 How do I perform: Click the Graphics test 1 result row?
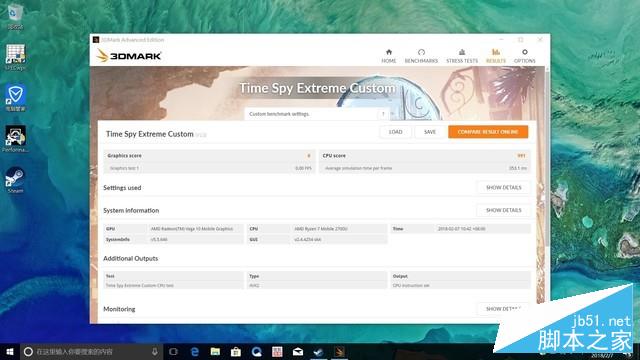pos(209,168)
